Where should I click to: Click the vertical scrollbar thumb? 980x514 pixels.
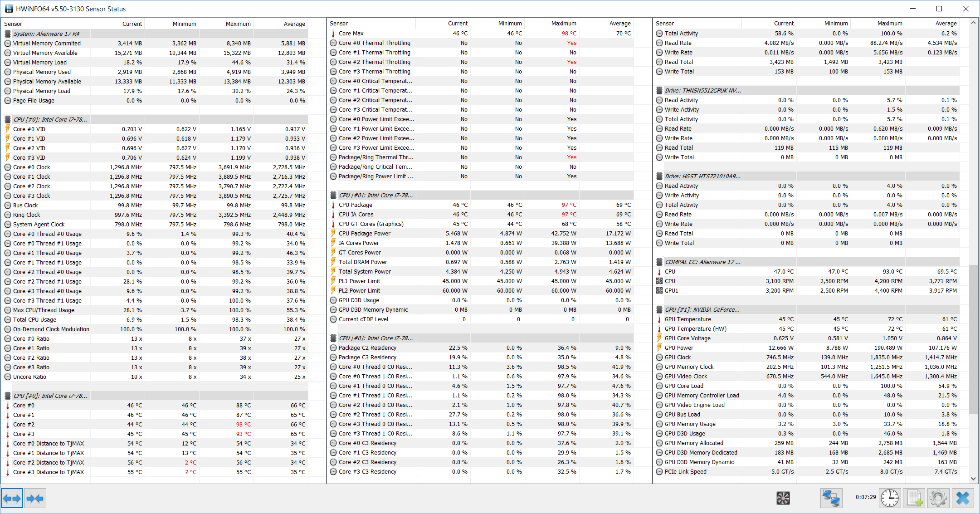[x=973, y=339]
